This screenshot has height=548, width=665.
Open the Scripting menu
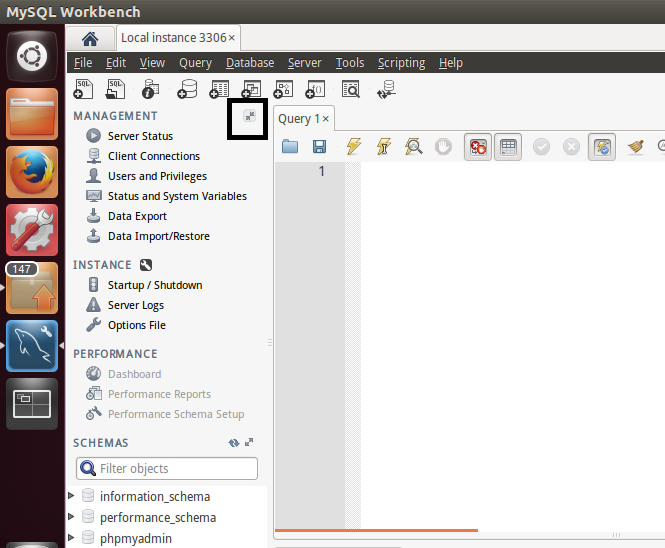pyautogui.click(x=401, y=63)
